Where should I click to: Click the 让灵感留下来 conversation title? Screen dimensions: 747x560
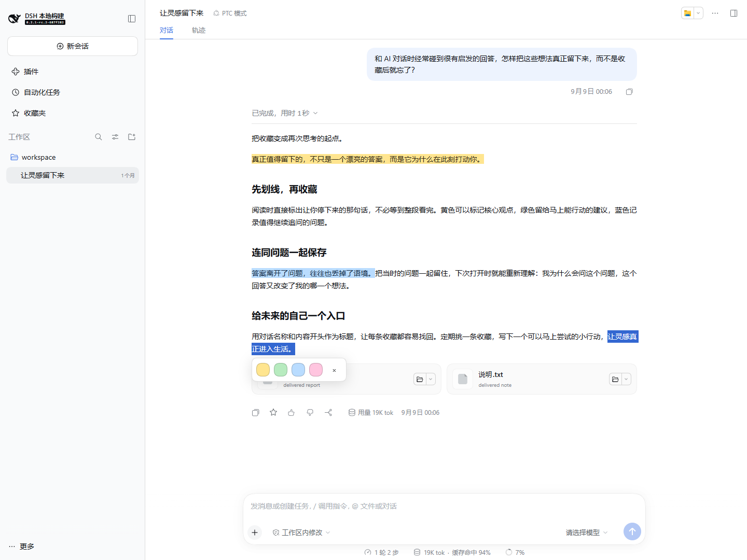coord(182,13)
